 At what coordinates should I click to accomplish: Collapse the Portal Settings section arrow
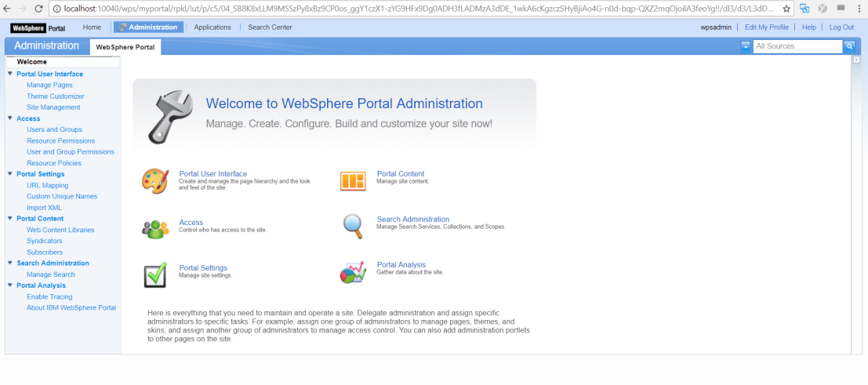pos(10,174)
